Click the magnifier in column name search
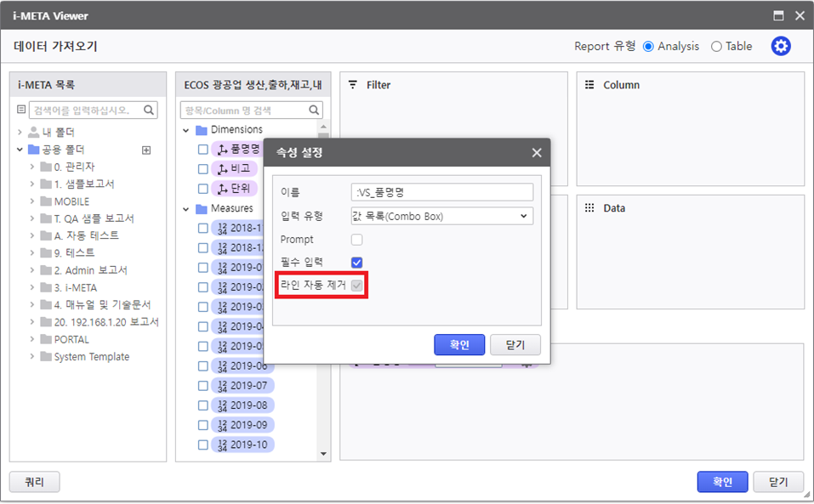The width and height of the screenshot is (814, 504). coord(315,110)
